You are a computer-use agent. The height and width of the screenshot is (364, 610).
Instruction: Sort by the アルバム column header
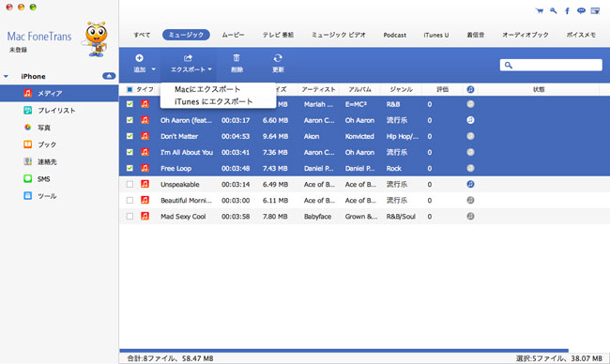(x=359, y=89)
